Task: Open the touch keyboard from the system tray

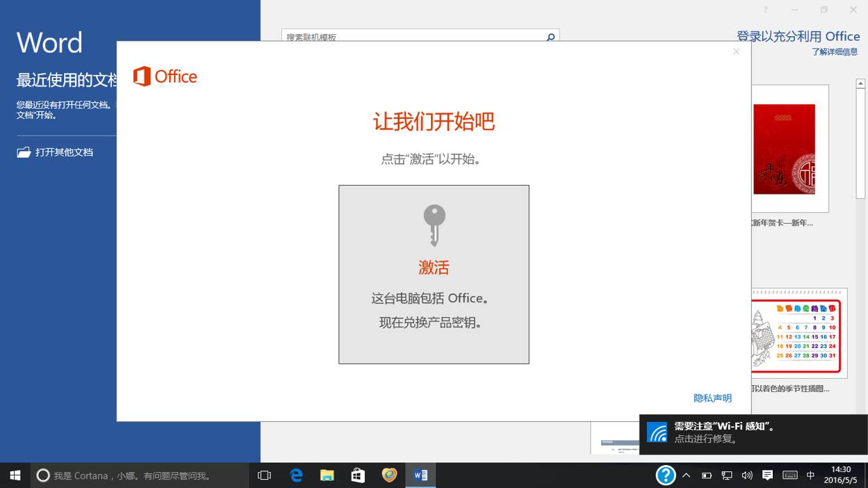Action: [789, 475]
